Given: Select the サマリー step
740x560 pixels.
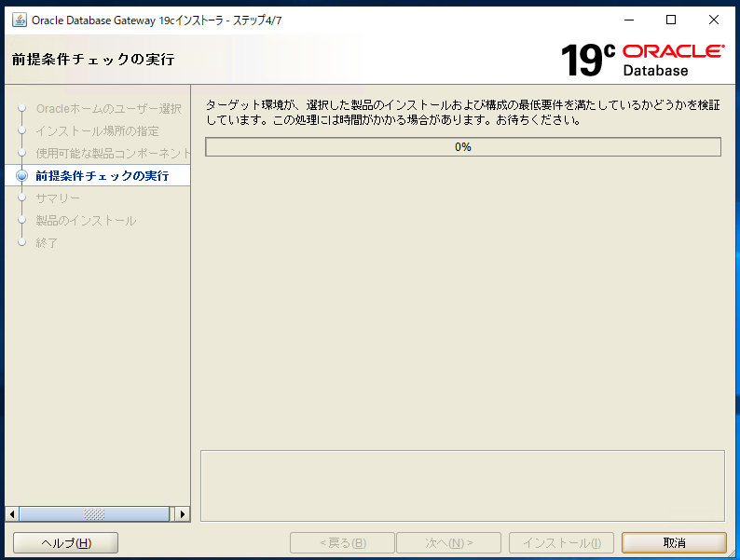Looking at the screenshot, I should click(x=58, y=198).
